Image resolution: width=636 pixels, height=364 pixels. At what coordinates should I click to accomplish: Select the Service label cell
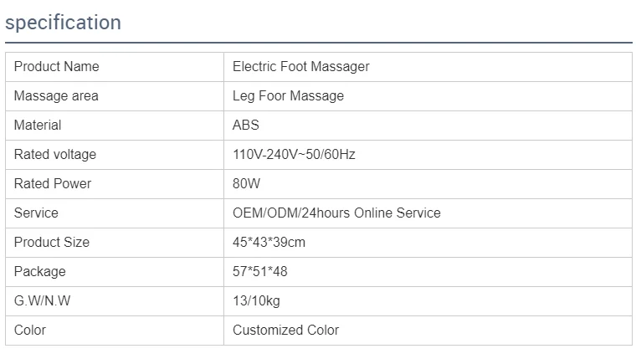[x=115, y=213]
